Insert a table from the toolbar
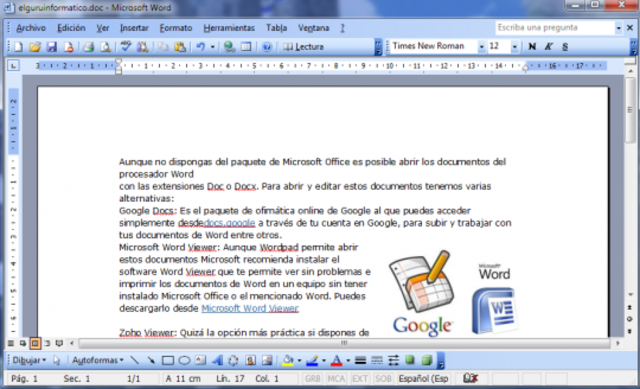Image resolution: width=640 pixels, height=389 pixels. (x=246, y=47)
